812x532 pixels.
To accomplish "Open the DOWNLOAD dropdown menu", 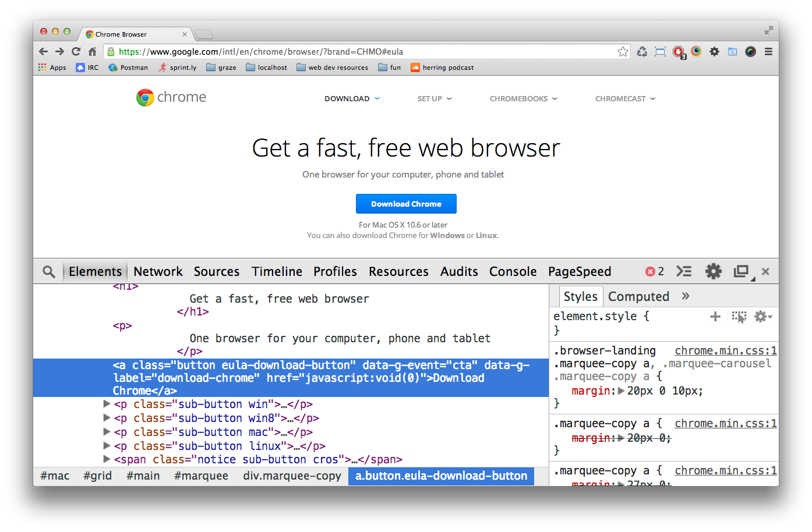I will click(x=352, y=99).
